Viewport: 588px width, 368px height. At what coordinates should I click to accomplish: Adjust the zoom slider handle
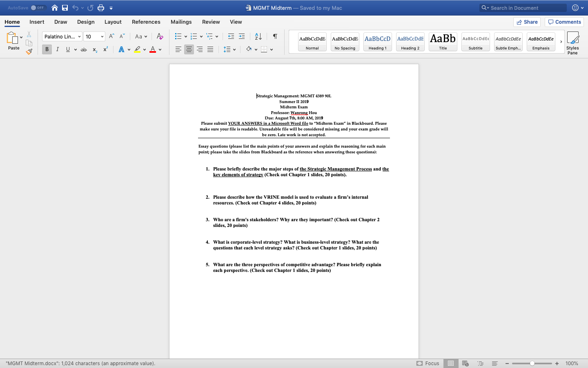coord(532,363)
